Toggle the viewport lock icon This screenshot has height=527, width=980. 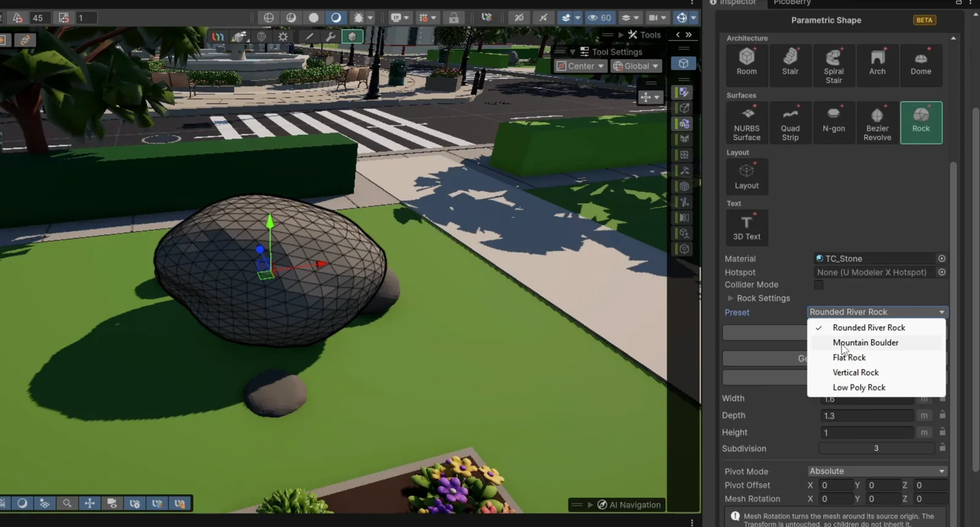point(454,18)
